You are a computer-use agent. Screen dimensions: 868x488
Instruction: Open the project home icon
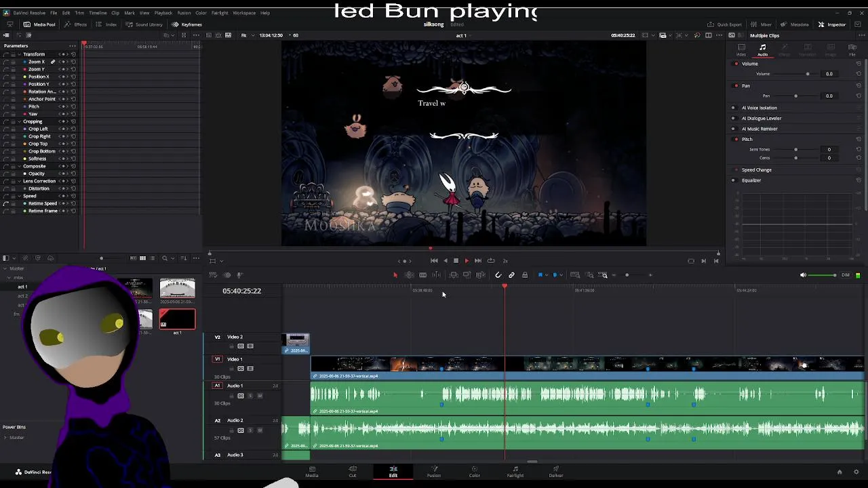pos(840,472)
